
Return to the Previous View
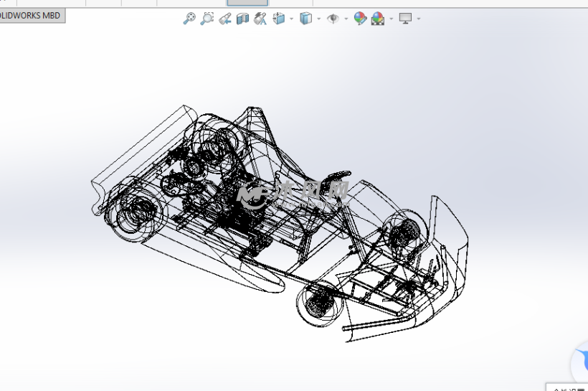pos(225,19)
